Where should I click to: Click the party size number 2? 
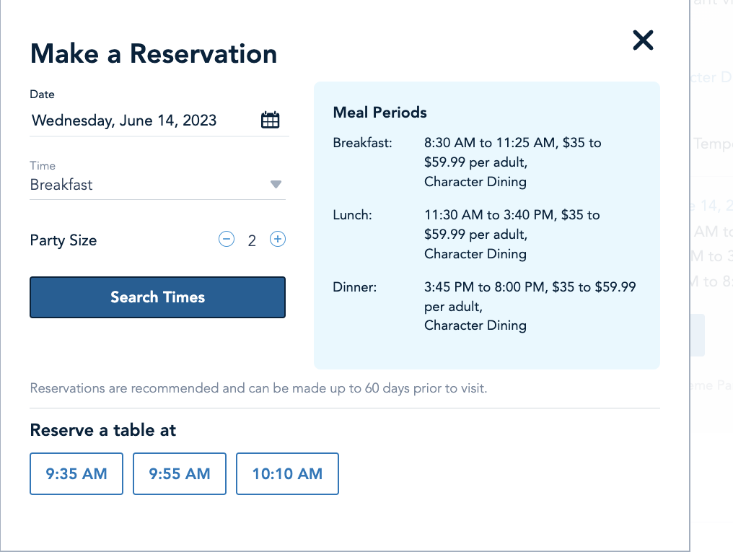[x=252, y=240]
